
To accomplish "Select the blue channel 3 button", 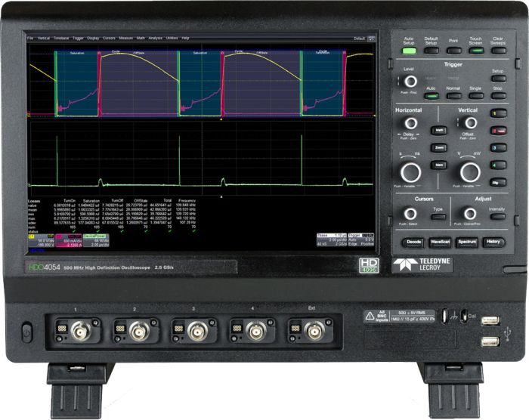I will [x=498, y=148].
